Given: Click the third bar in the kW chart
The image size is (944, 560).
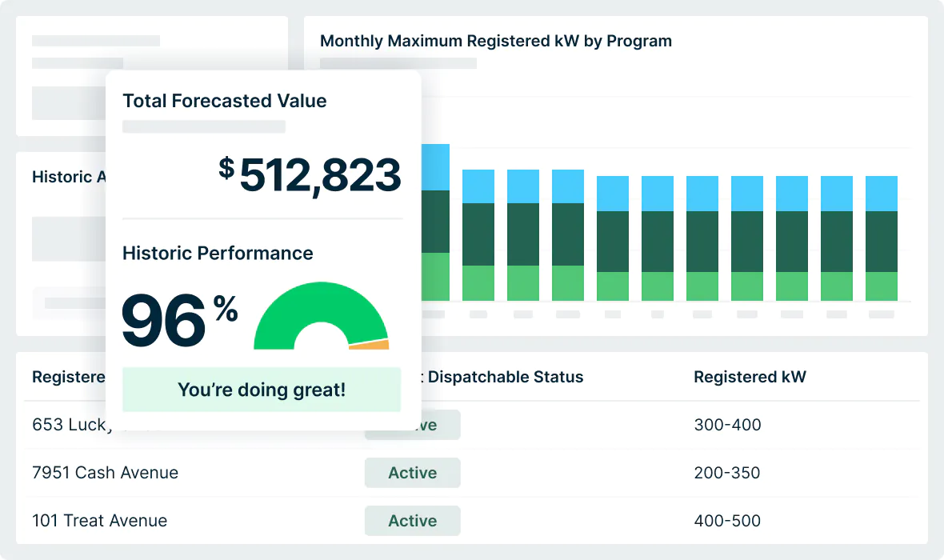Looking at the screenshot, I should (522, 232).
